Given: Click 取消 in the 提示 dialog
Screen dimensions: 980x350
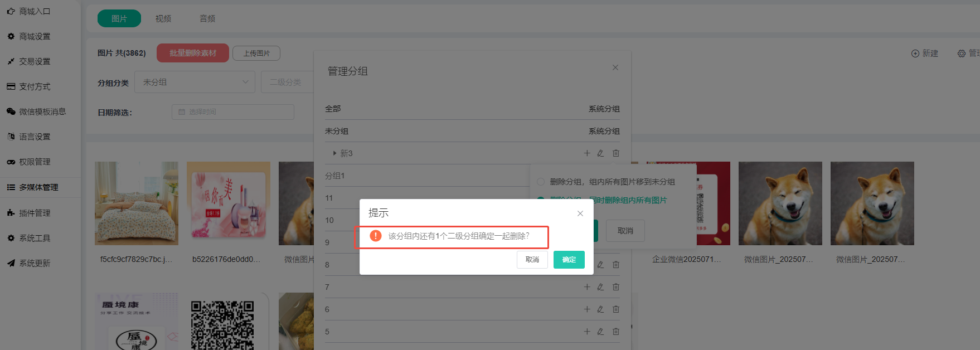Looking at the screenshot, I should pos(532,260).
